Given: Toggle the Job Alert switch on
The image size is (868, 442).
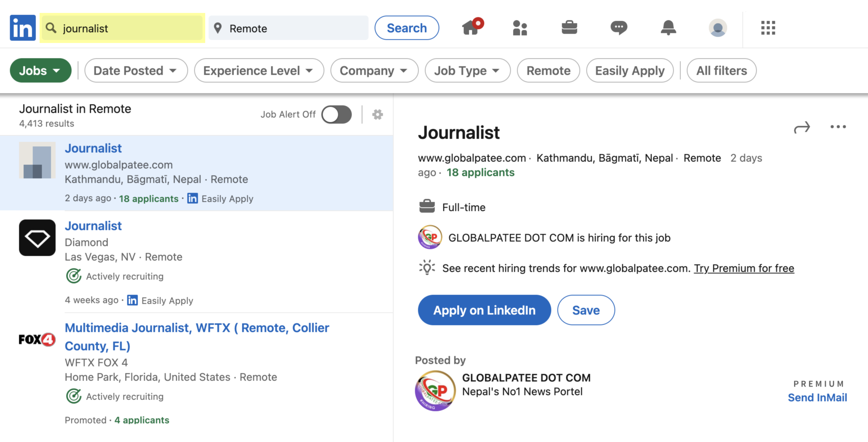Looking at the screenshot, I should [337, 114].
